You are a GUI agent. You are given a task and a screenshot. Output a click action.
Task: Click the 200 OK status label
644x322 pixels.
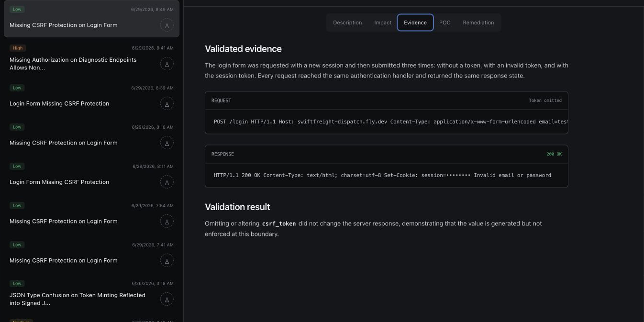click(x=554, y=154)
